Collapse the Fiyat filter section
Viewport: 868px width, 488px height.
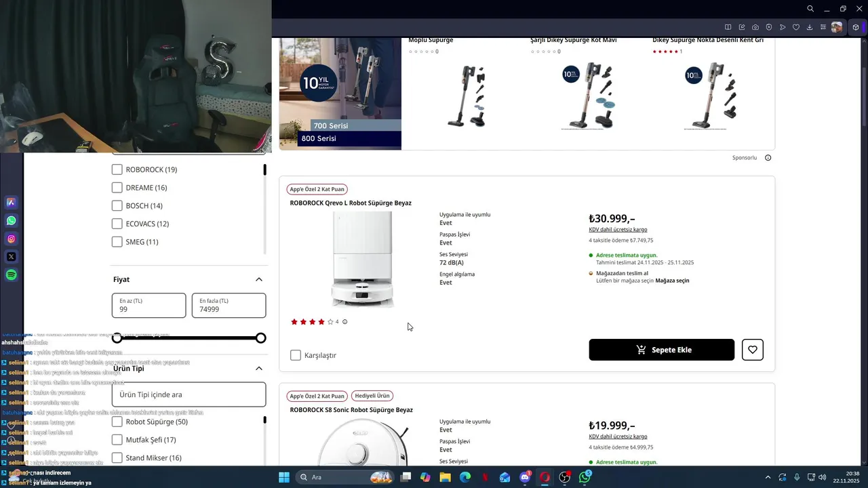tap(258, 279)
